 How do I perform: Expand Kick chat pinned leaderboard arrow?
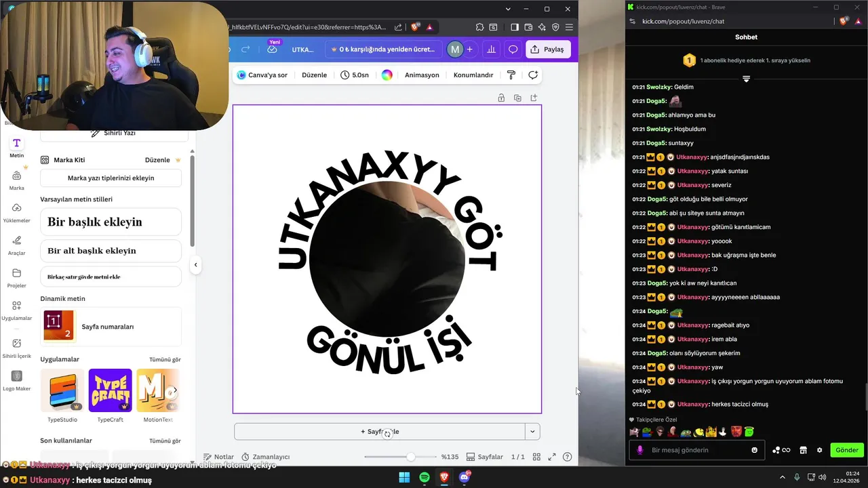point(746,79)
